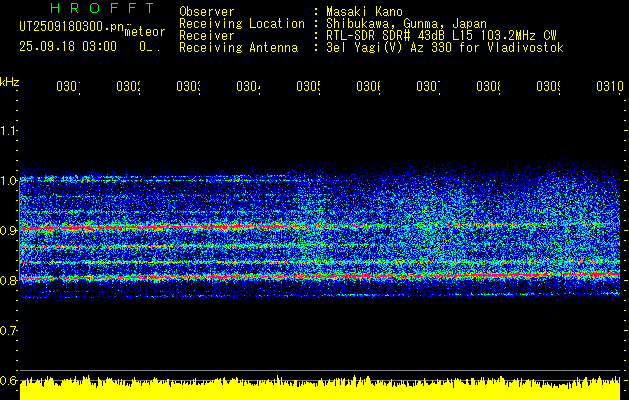
Task: Click the 0.7 kHz axis label
Action: (x=8, y=331)
